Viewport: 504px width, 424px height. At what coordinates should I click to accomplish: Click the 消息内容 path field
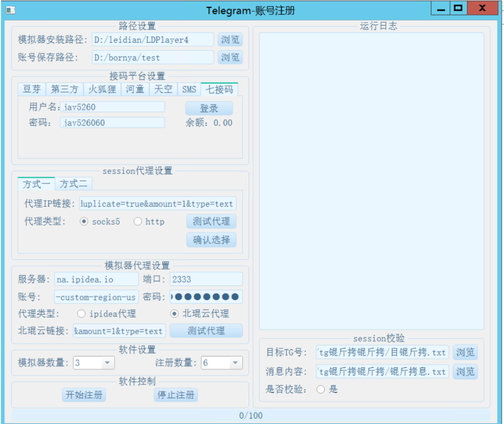click(382, 372)
